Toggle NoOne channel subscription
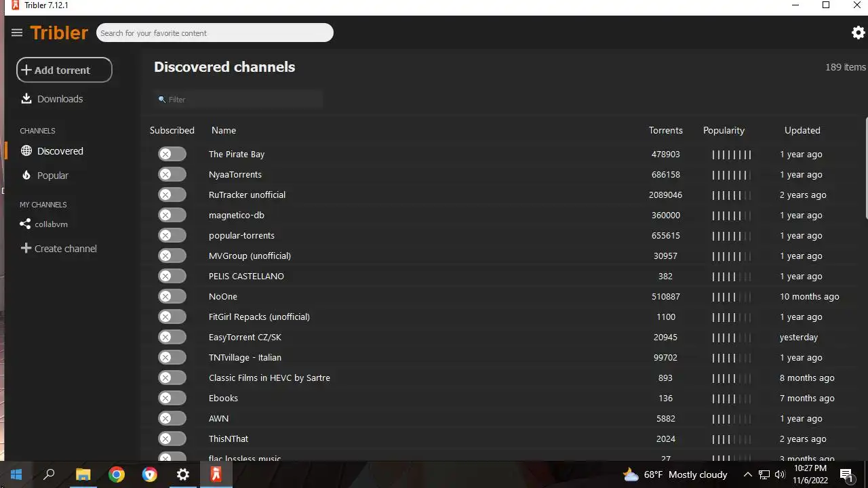The width and height of the screenshot is (868, 488). pyautogui.click(x=172, y=297)
